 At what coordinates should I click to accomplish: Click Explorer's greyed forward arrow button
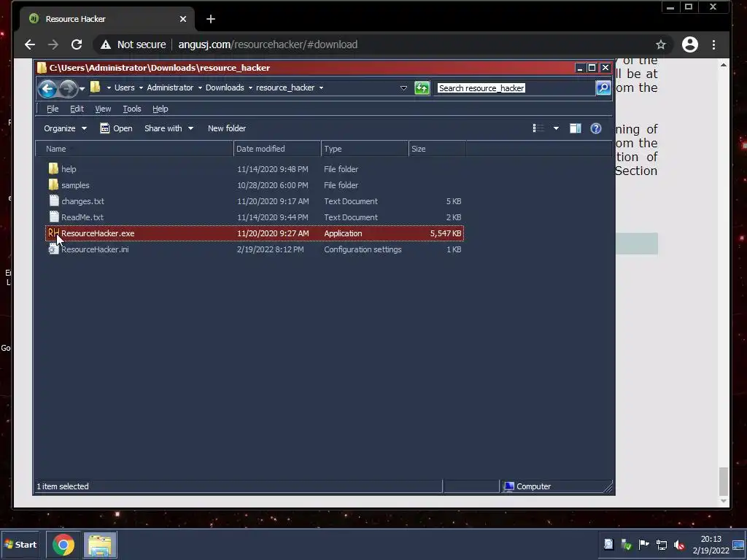click(68, 88)
